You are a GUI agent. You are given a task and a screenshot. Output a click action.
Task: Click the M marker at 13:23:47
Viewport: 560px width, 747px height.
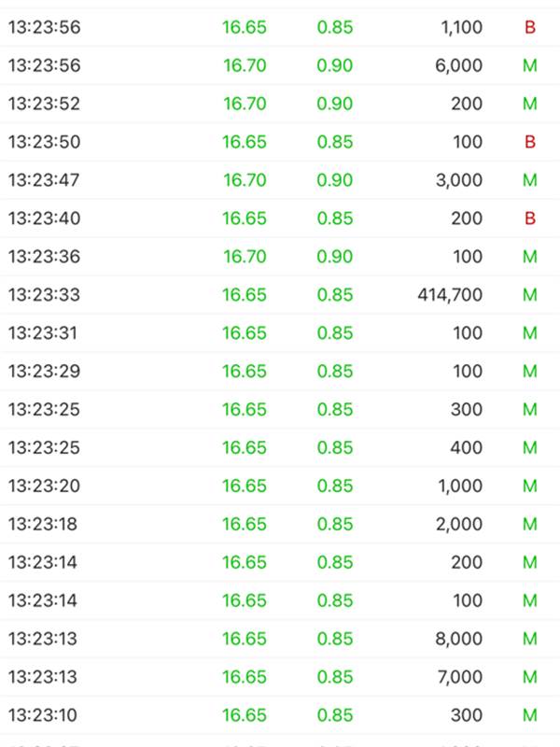pyautogui.click(x=530, y=180)
